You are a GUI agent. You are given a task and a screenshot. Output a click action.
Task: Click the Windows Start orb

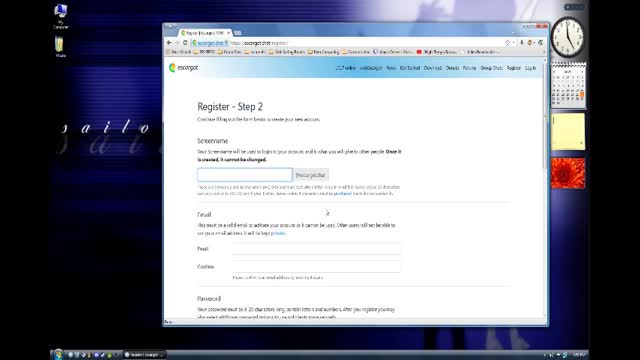58,354
